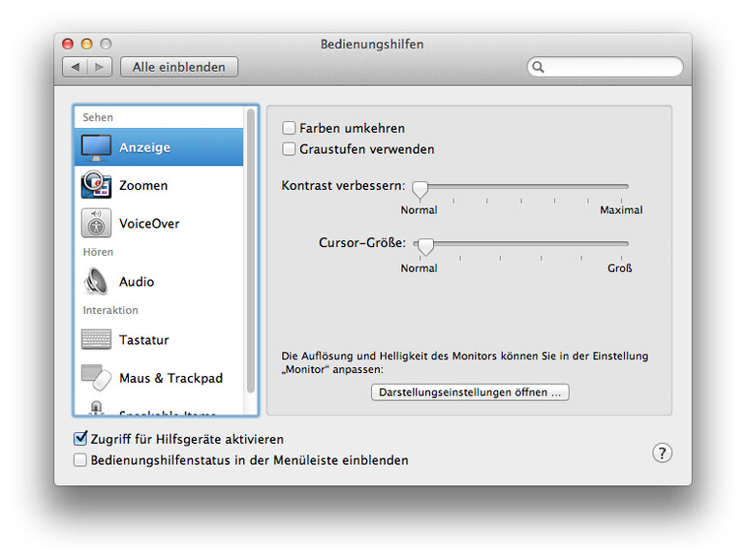Enable Graustufen verwenden checkbox
This screenshot has height=560, width=746.
coord(289,149)
